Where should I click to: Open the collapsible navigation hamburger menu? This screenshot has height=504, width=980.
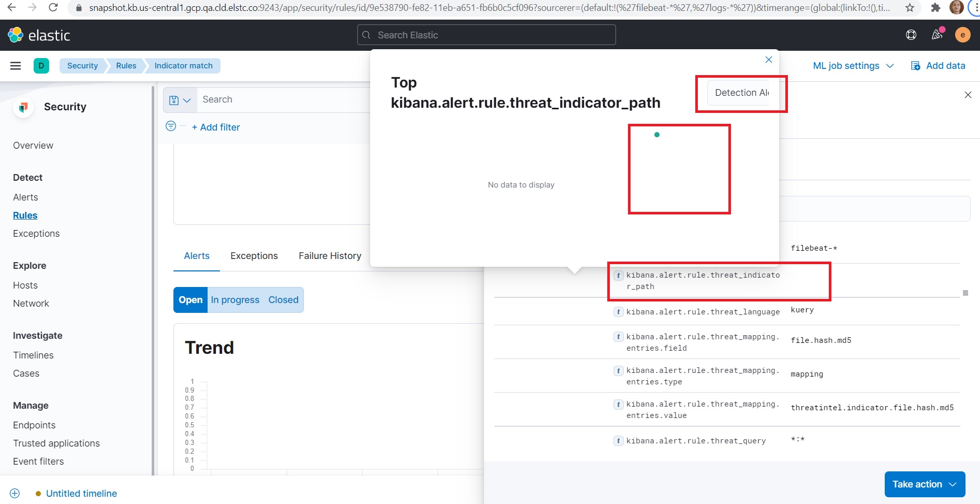(16, 66)
